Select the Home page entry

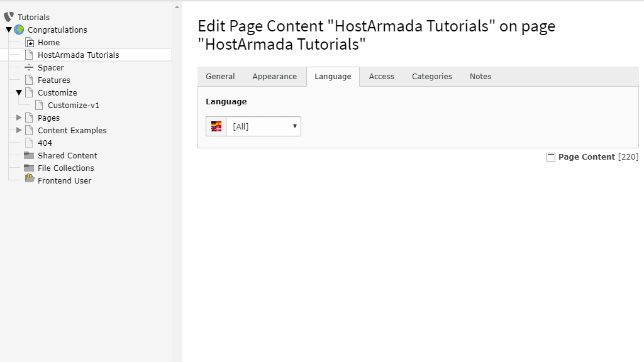(x=48, y=42)
